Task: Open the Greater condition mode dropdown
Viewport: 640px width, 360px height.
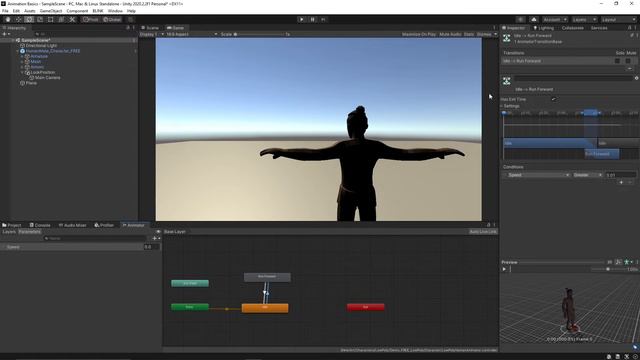Action: 588,175
